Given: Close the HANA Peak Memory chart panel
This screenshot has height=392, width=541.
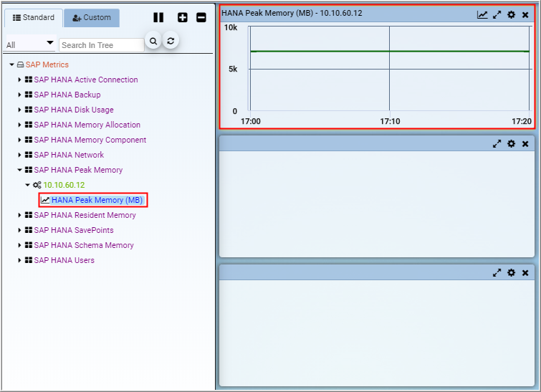Looking at the screenshot, I should [x=525, y=15].
